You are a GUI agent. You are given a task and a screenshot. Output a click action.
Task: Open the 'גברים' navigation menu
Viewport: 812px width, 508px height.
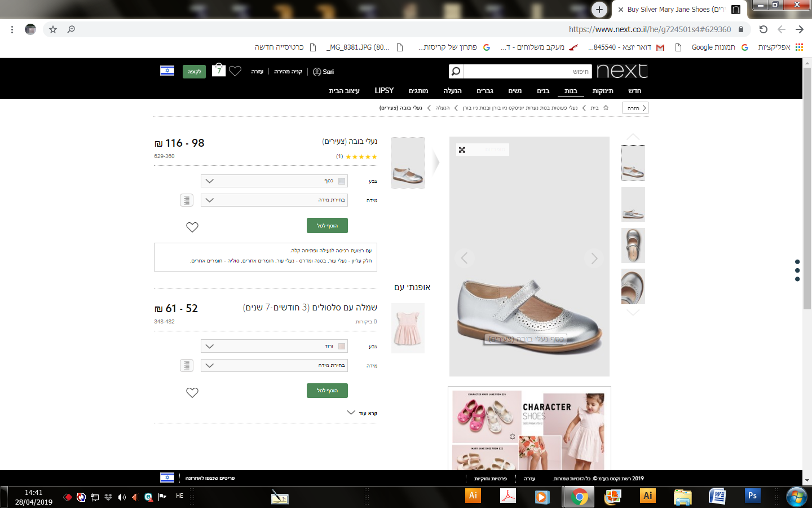point(485,91)
